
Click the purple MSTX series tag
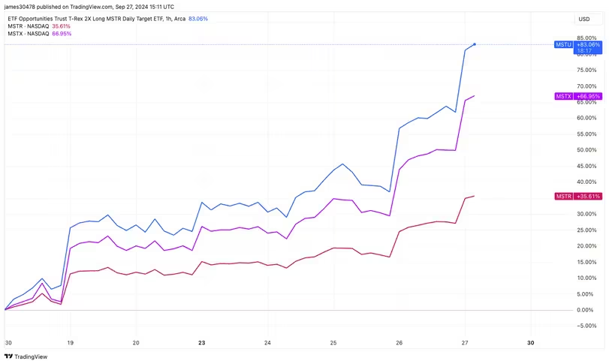pos(563,96)
